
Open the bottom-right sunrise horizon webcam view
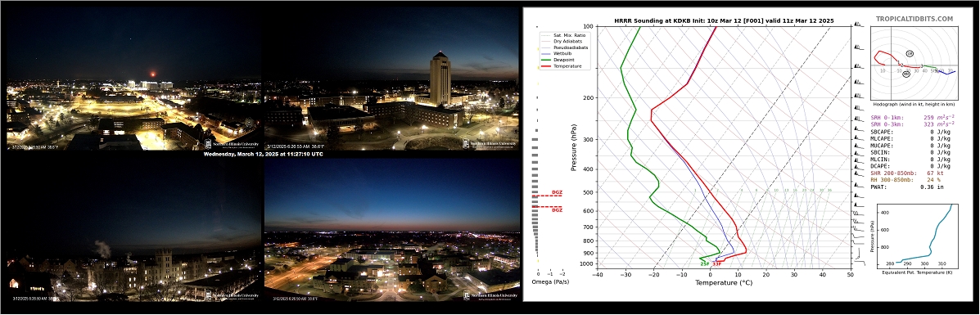(391, 231)
